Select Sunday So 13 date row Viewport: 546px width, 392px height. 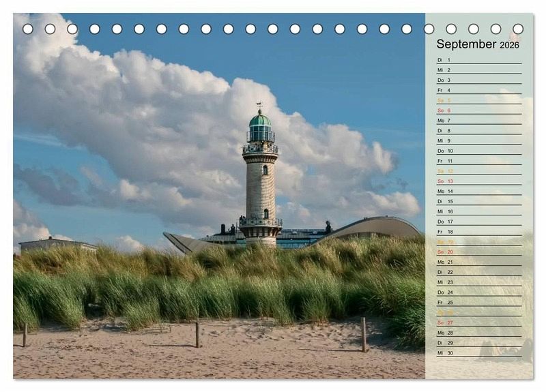click(x=478, y=181)
